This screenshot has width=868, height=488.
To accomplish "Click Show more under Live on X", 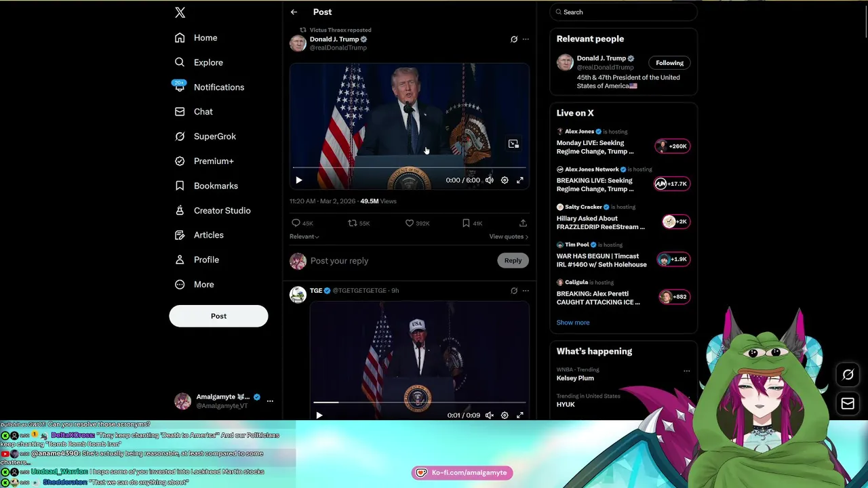I will [x=573, y=323].
